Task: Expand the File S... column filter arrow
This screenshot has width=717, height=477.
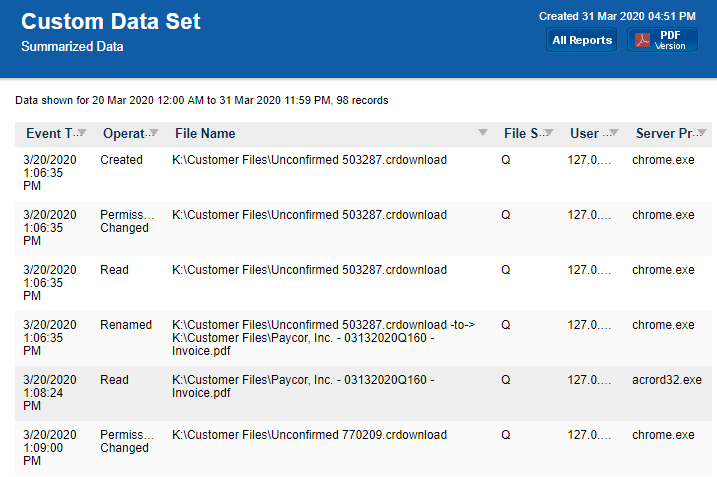Action: point(548,133)
